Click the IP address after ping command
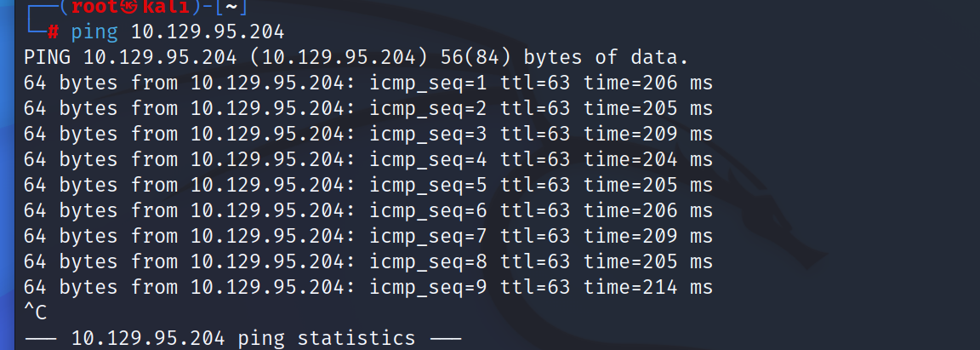This screenshot has width=980, height=350. [208, 32]
